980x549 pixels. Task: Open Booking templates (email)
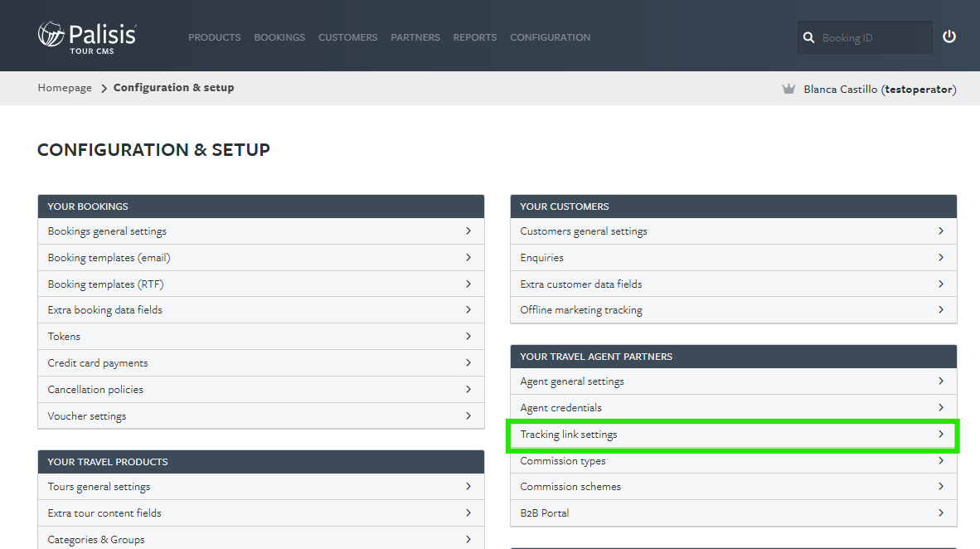coord(261,258)
